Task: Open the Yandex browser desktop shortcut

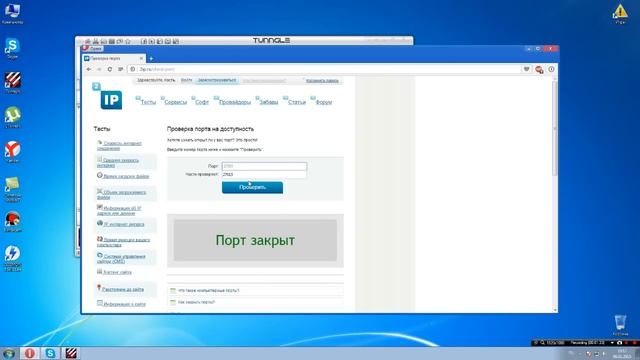Action: 12,152
